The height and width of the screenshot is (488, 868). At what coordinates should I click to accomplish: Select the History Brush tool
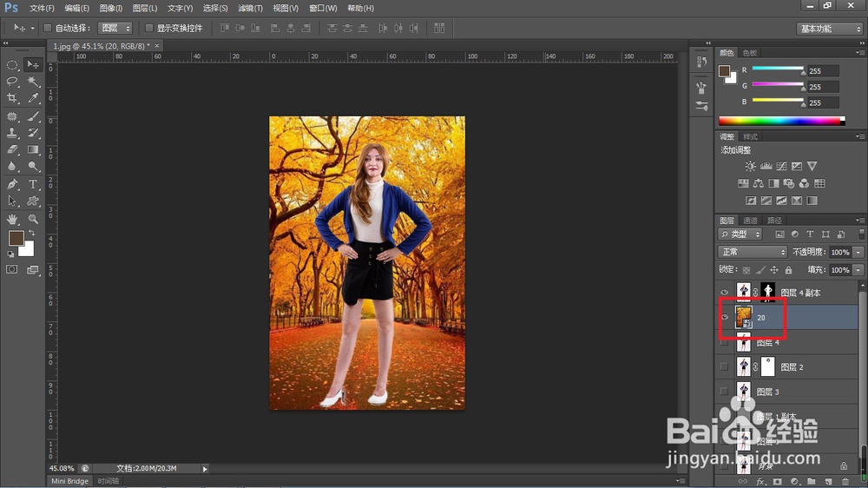(x=33, y=133)
